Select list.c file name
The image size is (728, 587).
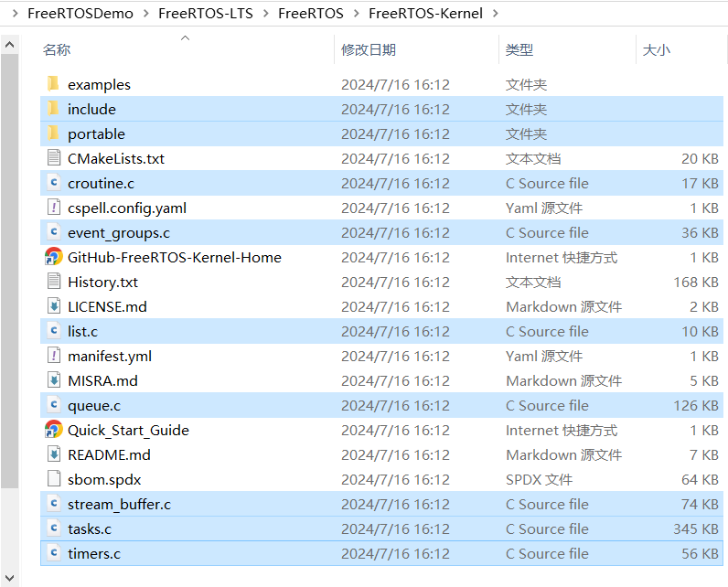(82, 331)
